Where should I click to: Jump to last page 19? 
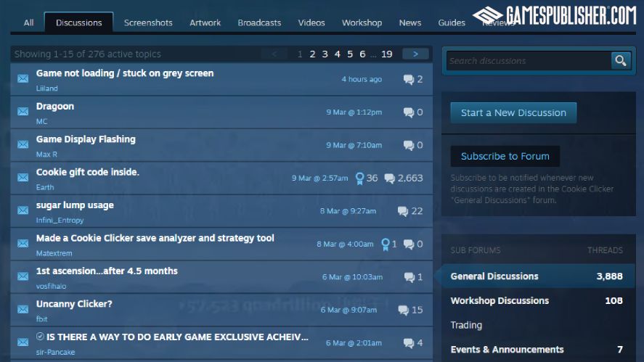(x=386, y=54)
